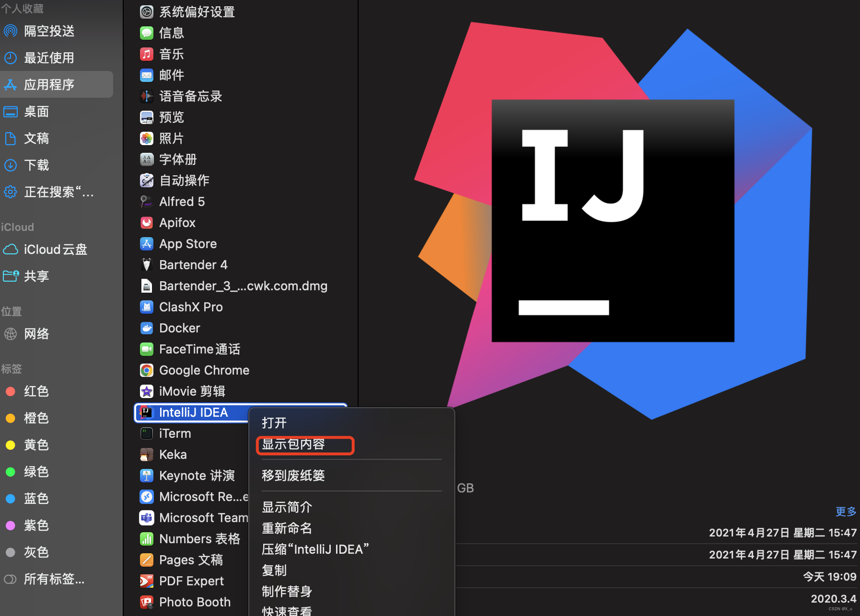860x616 pixels.
Task: Select 应用程序 in the sidebar
Action: pyautogui.click(x=57, y=85)
